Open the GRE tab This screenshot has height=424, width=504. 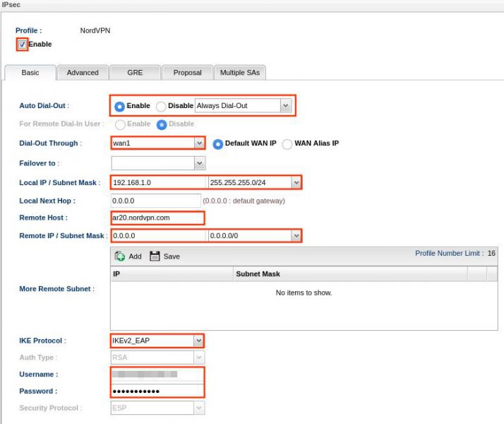pos(135,73)
